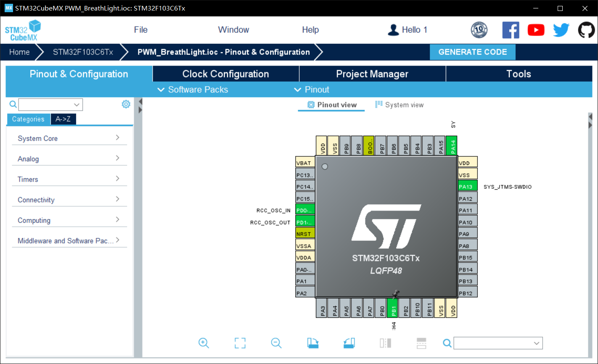Collapse the left panel with the arrow handle
The image size is (598, 364).
[140, 101]
